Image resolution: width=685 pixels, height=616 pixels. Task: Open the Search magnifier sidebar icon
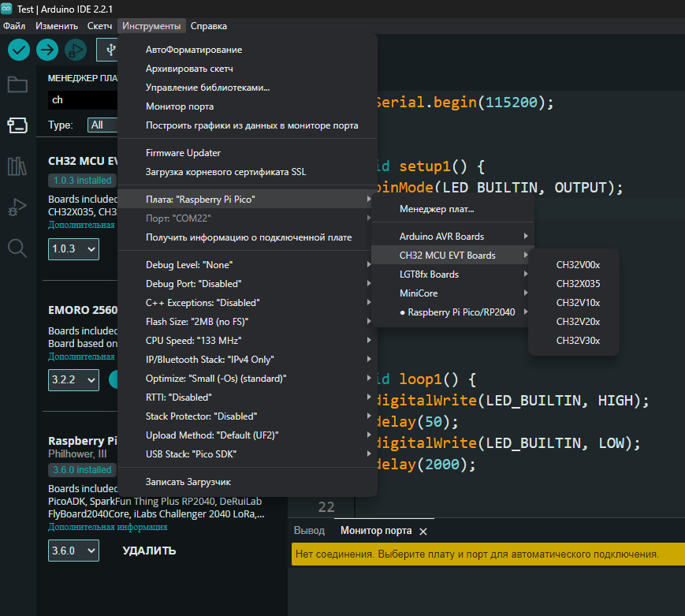tap(17, 248)
